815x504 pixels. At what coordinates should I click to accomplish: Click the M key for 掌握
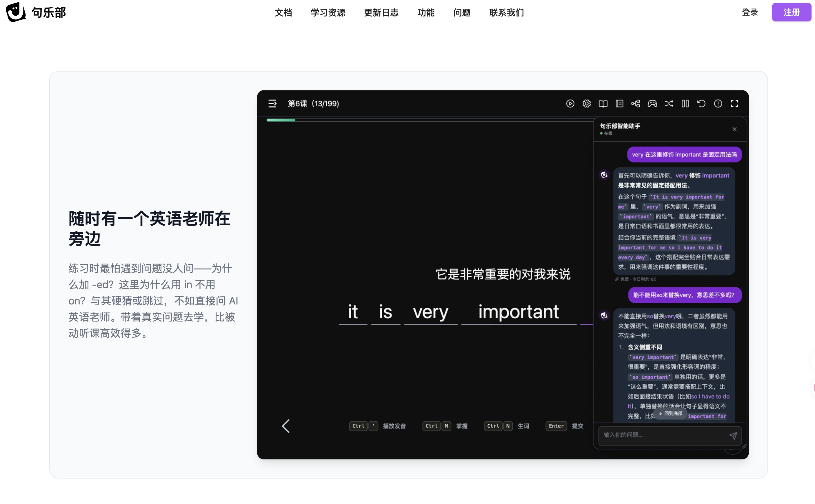(x=446, y=426)
